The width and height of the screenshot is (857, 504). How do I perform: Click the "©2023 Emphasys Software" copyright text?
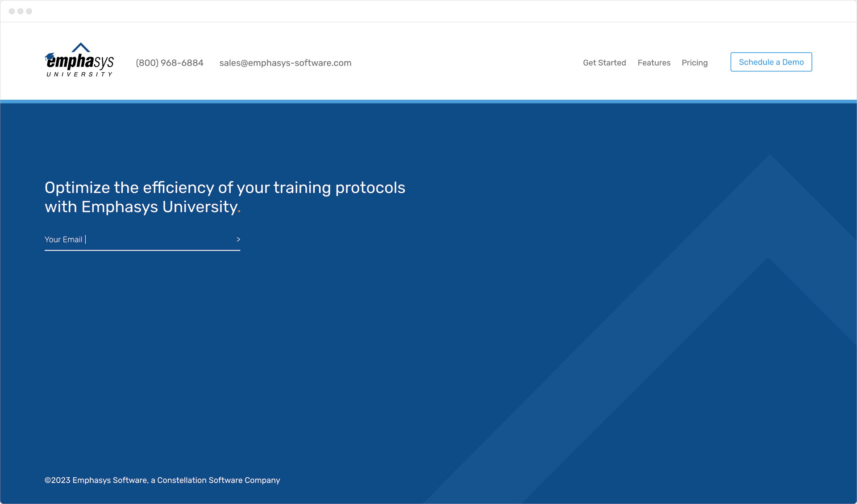point(96,480)
